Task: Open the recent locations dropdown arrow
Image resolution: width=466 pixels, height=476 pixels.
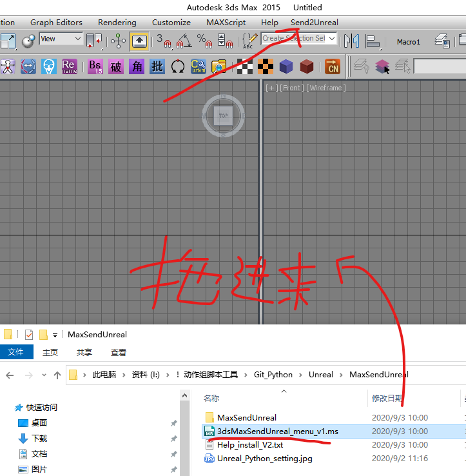Action: coord(44,375)
